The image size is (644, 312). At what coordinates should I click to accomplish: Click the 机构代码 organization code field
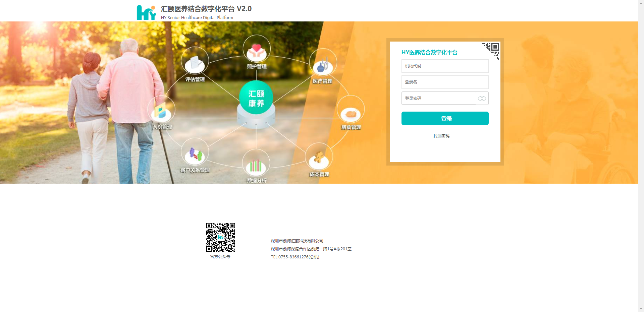[x=445, y=66]
